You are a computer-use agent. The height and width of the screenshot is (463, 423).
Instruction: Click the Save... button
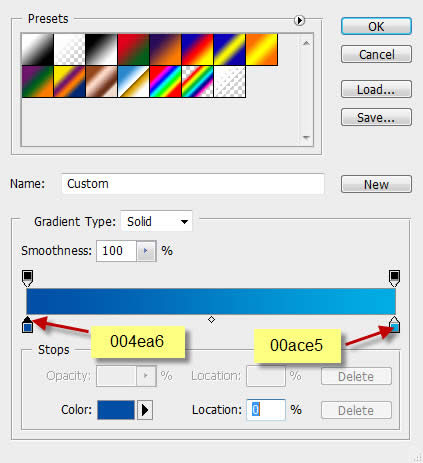[376, 117]
